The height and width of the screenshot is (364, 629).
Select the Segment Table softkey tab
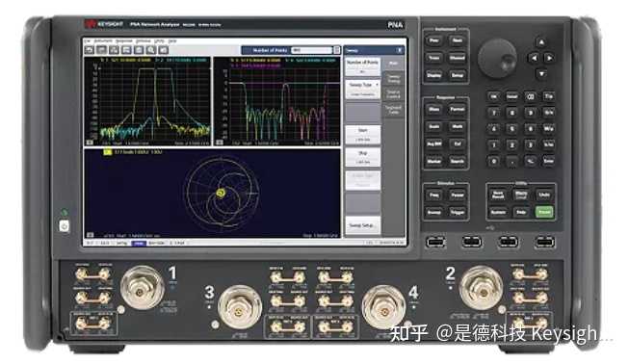[x=393, y=109]
